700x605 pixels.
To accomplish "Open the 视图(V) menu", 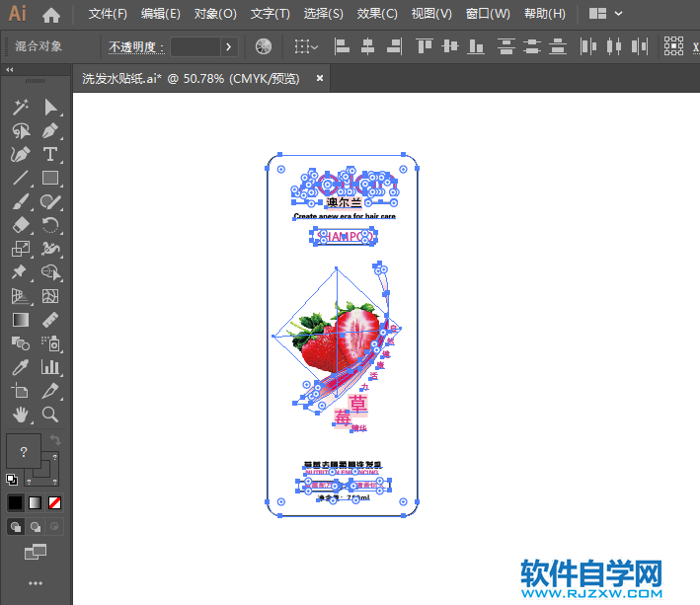I will coord(431,14).
